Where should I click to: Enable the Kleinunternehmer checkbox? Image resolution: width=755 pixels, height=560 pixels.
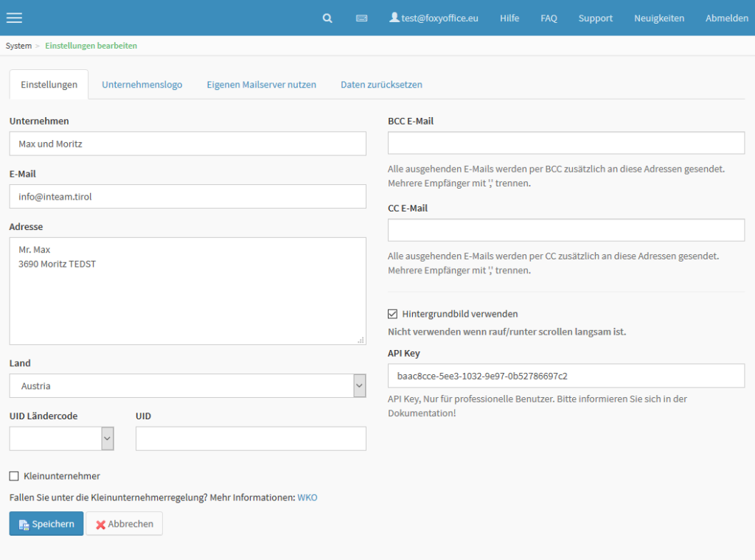[14, 476]
